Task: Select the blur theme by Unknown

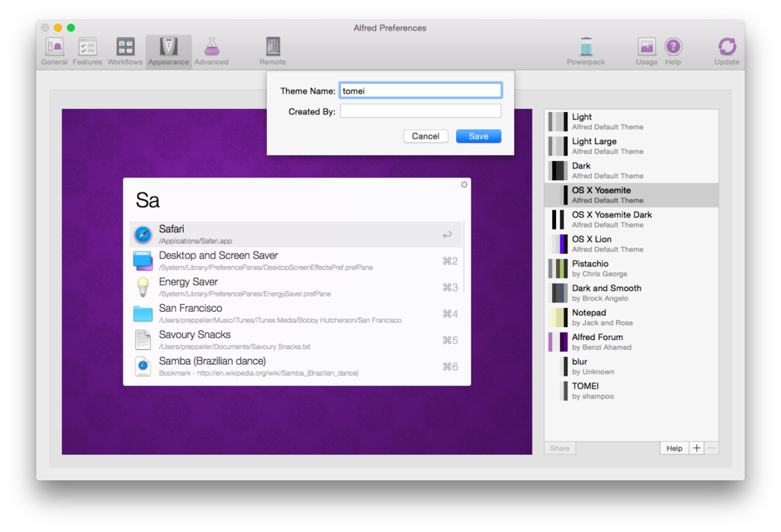Action: coord(631,366)
